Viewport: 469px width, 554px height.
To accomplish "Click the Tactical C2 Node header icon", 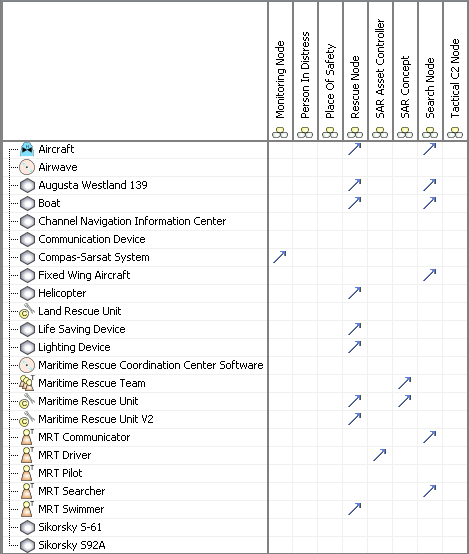I will click(455, 133).
